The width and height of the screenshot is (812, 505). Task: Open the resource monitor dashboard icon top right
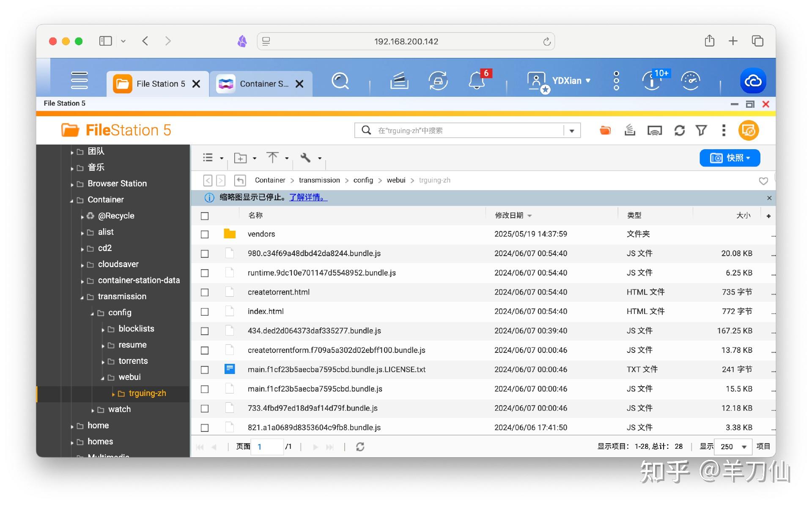point(690,80)
